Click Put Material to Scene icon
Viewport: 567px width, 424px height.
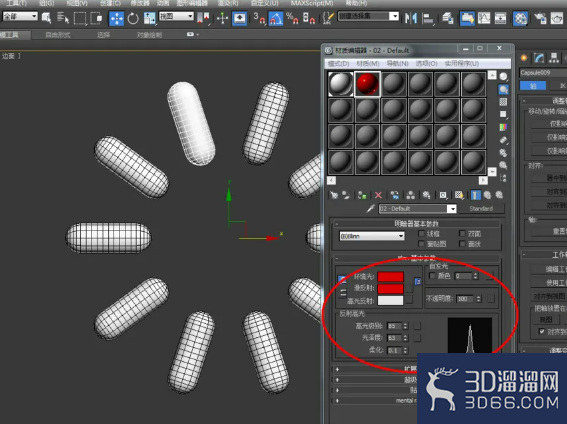coord(346,195)
